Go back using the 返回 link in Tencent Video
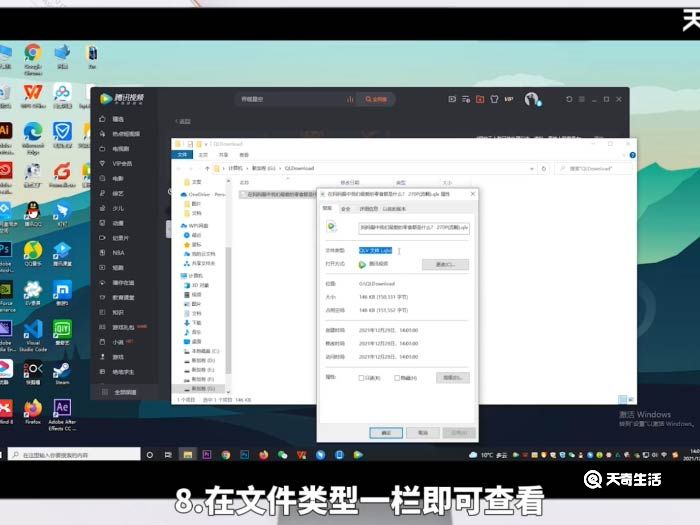Viewport: 700px width, 525px height. 183,121
